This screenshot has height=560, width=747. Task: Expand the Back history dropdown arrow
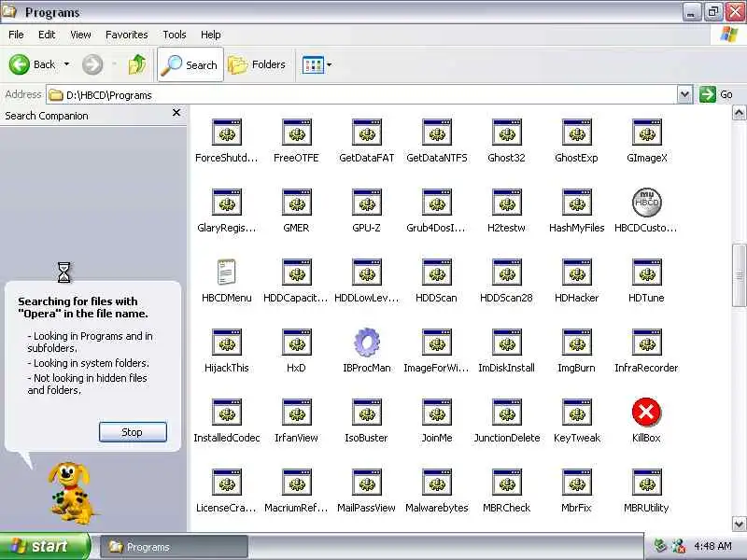coord(66,64)
